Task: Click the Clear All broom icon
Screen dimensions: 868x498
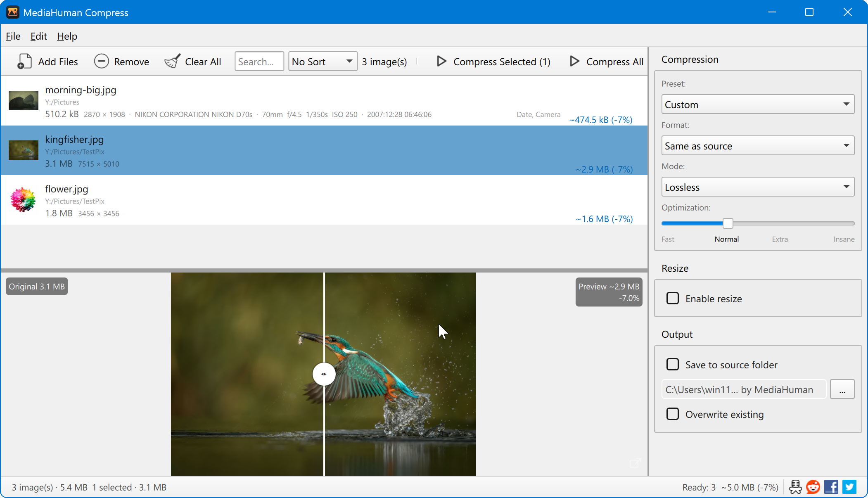Action: pyautogui.click(x=172, y=61)
